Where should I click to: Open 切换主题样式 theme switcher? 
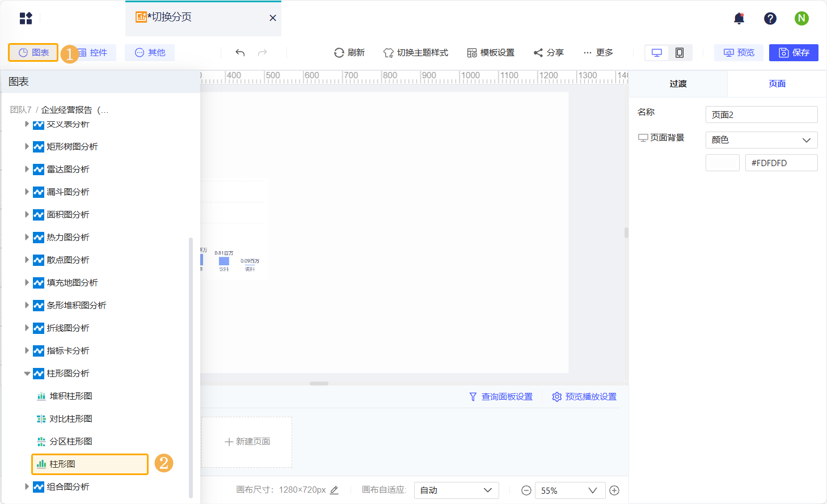click(x=416, y=53)
